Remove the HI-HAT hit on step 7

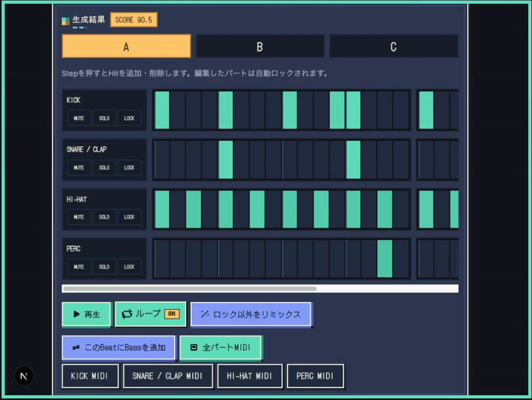(257, 209)
